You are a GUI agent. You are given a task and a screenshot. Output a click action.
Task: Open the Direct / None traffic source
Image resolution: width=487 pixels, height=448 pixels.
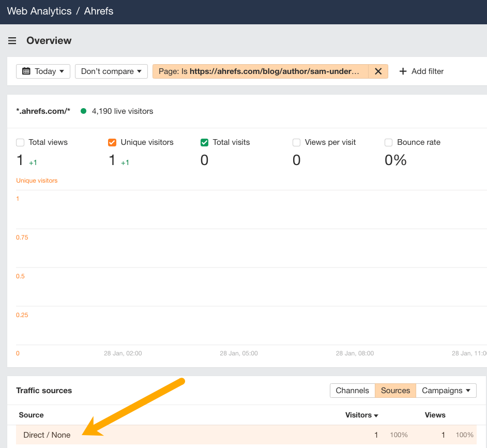pyautogui.click(x=47, y=435)
